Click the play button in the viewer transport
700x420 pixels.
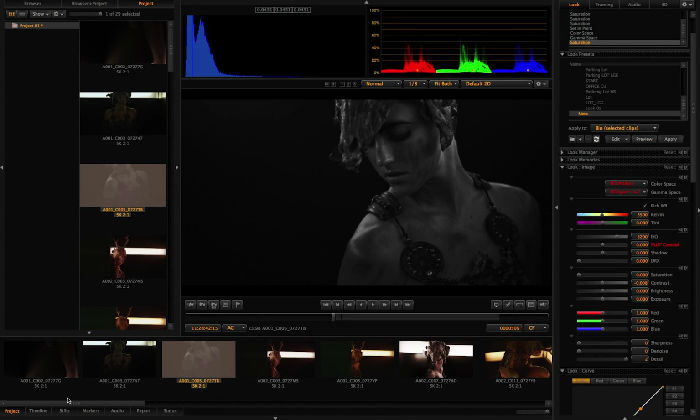coord(373,303)
